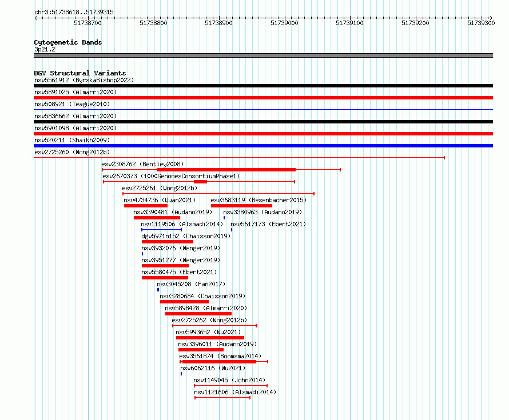Open variant esv2725262 (Wong2012b)
This screenshot has width=509, height=420.
[209, 320]
